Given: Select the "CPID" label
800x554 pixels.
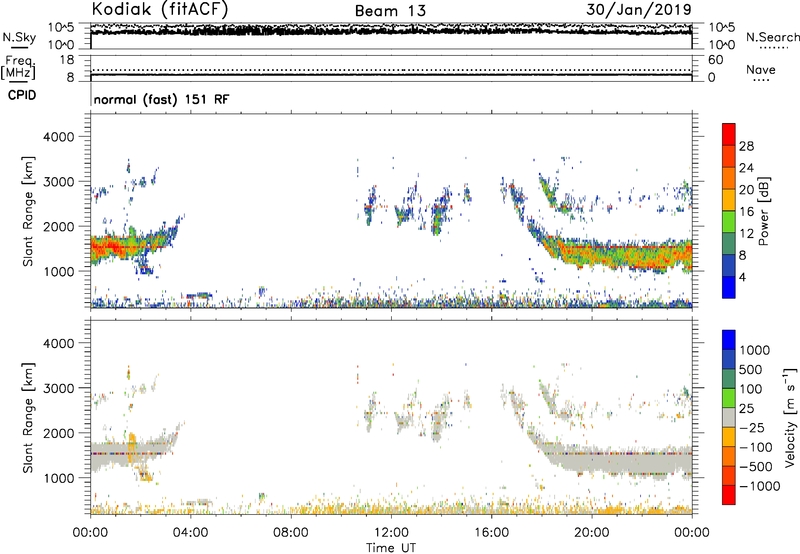Looking at the screenshot, I should (22, 95).
